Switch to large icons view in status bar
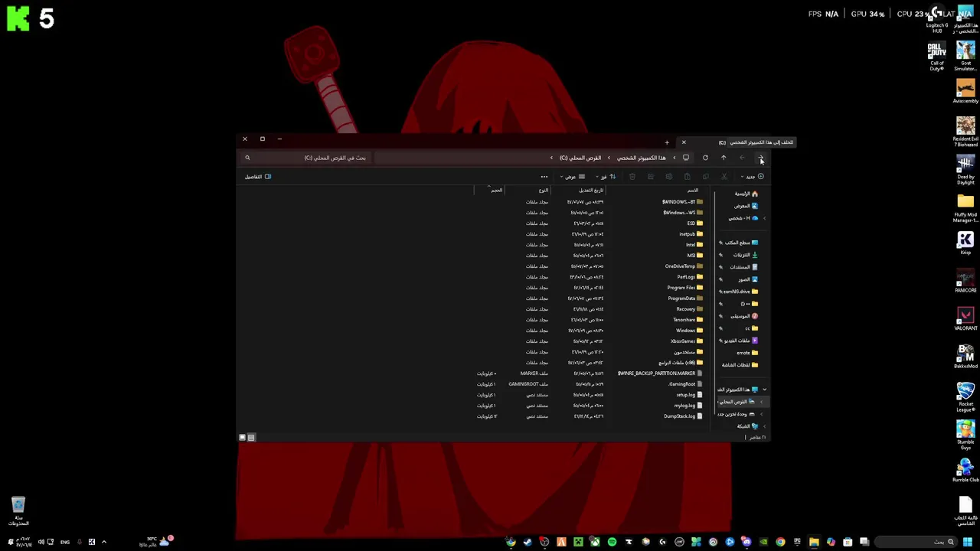The width and height of the screenshot is (980, 551). coord(243,438)
